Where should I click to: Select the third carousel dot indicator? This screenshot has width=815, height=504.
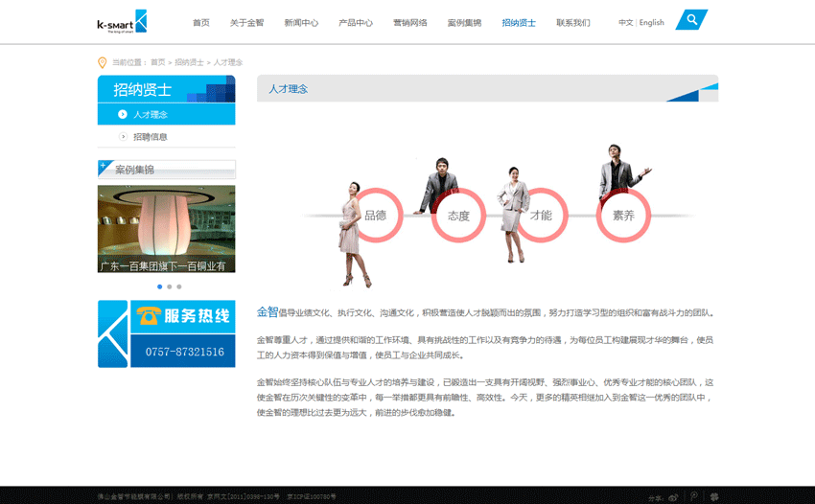point(179,286)
